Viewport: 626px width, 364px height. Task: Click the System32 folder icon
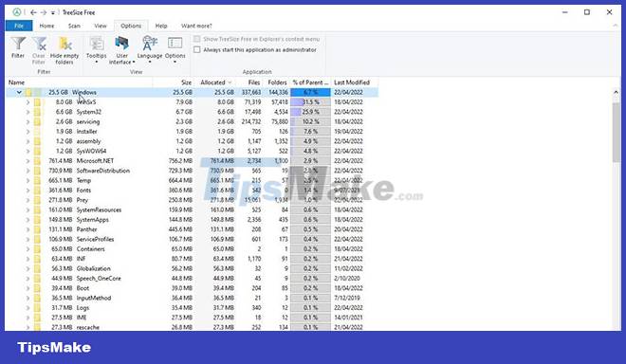coord(37,112)
